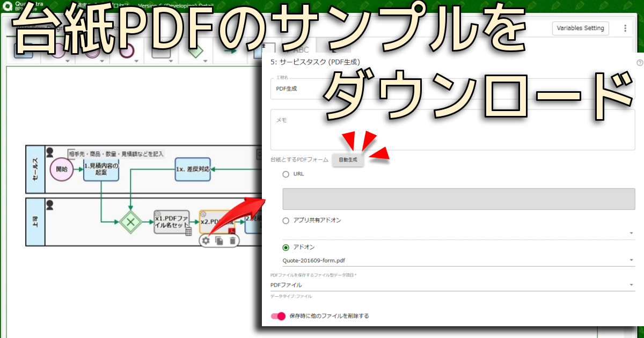Image resolution: width=644 pixels, height=338 pixels.
Task: Expand dropdown arrow beside the diamond palette item
Action: (x=206, y=61)
